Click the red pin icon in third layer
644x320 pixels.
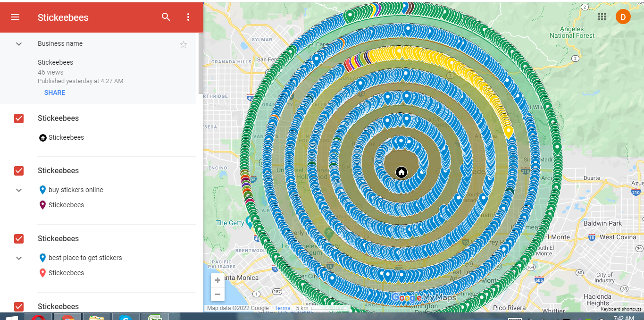pos(43,273)
